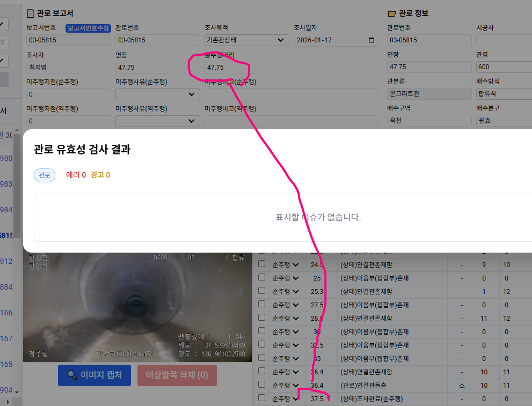
Task: Click the 에러 0 error counter
Action: 76,175
